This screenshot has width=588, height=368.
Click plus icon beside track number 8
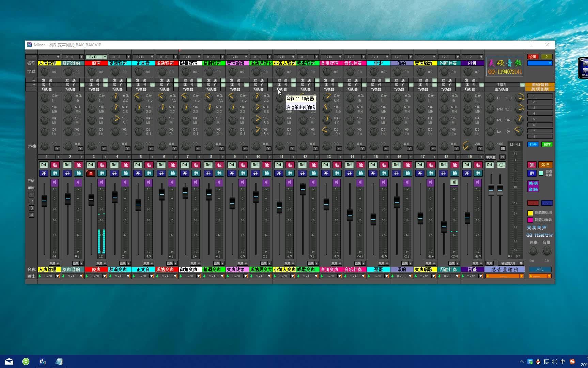[223, 157]
